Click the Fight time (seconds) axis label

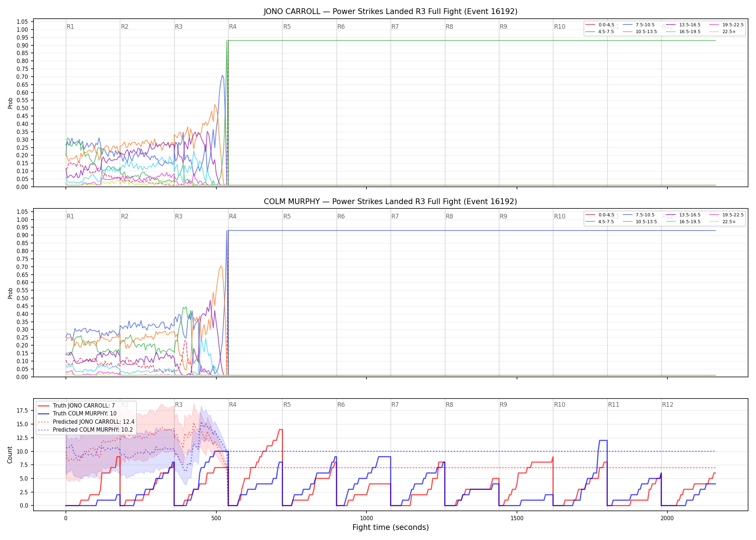point(391,527)
